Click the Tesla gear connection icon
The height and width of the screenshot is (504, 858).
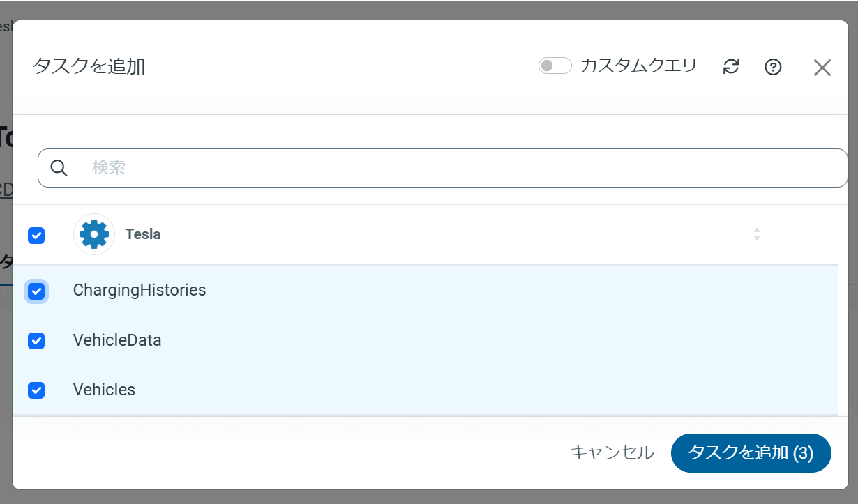(x=94, y=234)
